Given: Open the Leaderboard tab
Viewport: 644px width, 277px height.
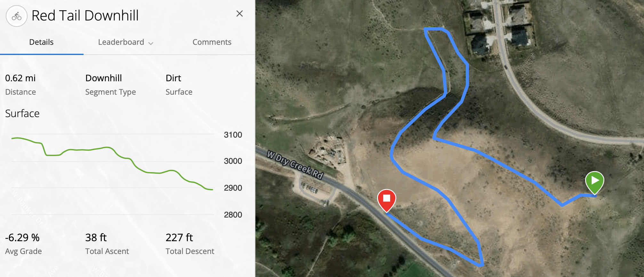Looking at the screenshot, I should click(x=121, y=42).
